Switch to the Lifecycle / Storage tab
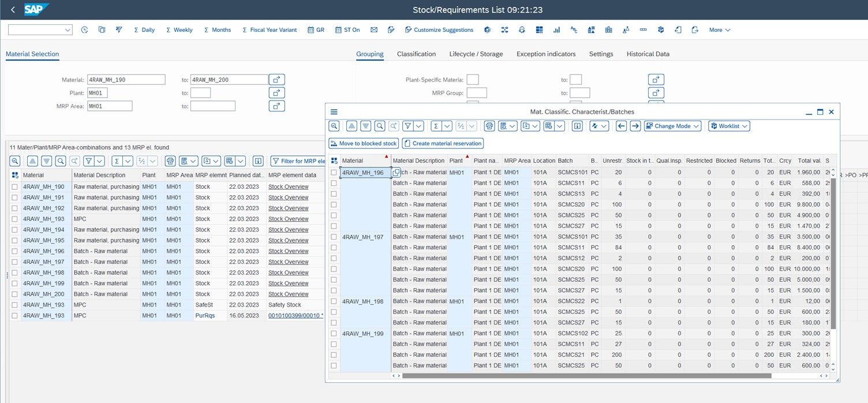 pyautogui.click(x=476, y=54)
